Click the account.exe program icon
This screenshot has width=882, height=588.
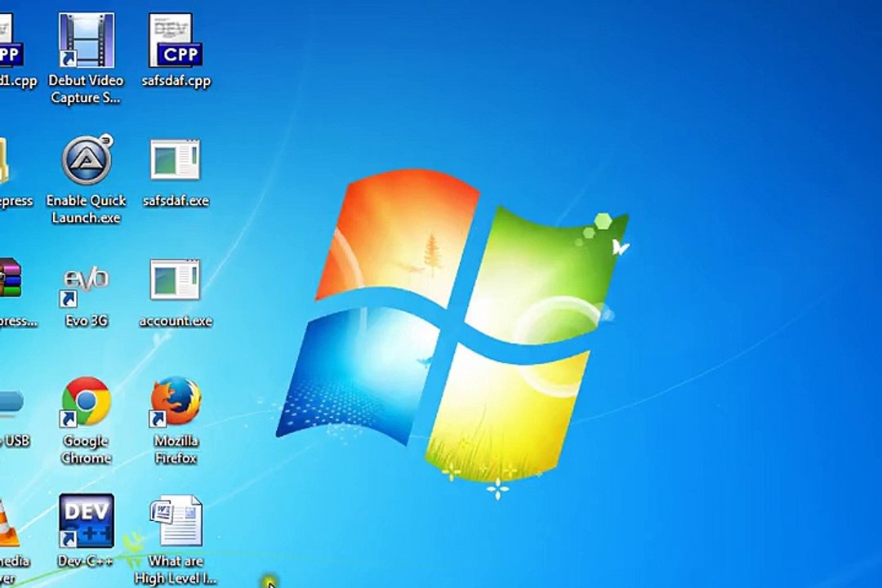pyautogui.click(x=175, y=282)
